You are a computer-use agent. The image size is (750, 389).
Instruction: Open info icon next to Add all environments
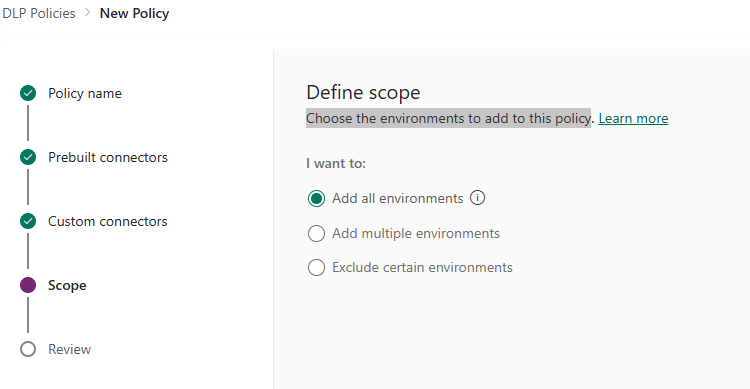477,198
